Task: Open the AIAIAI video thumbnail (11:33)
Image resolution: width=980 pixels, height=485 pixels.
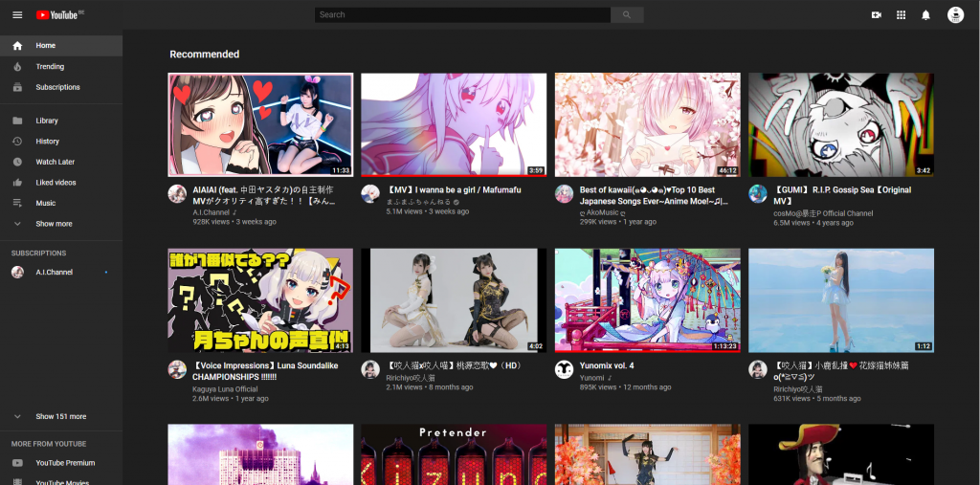Action: (260, 125)
